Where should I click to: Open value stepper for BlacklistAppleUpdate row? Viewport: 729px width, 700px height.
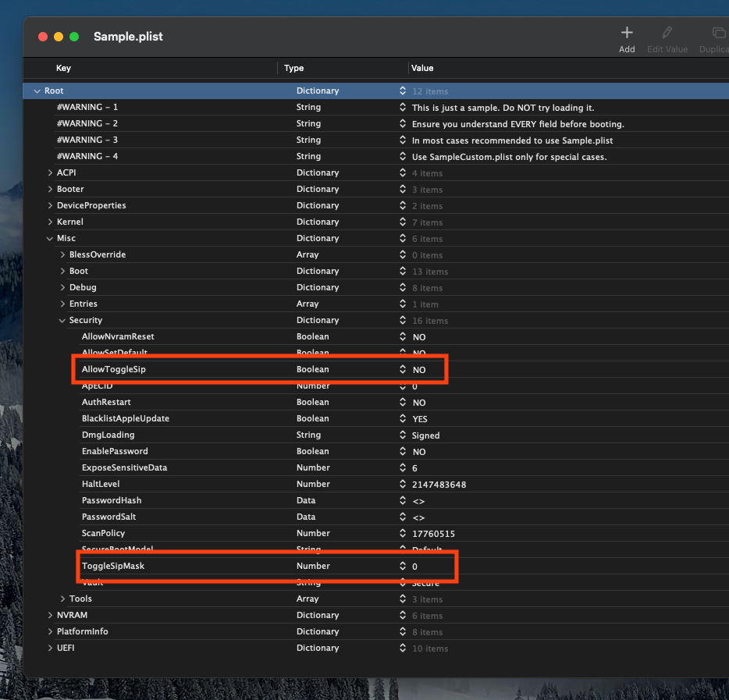(x=403, y=419)
